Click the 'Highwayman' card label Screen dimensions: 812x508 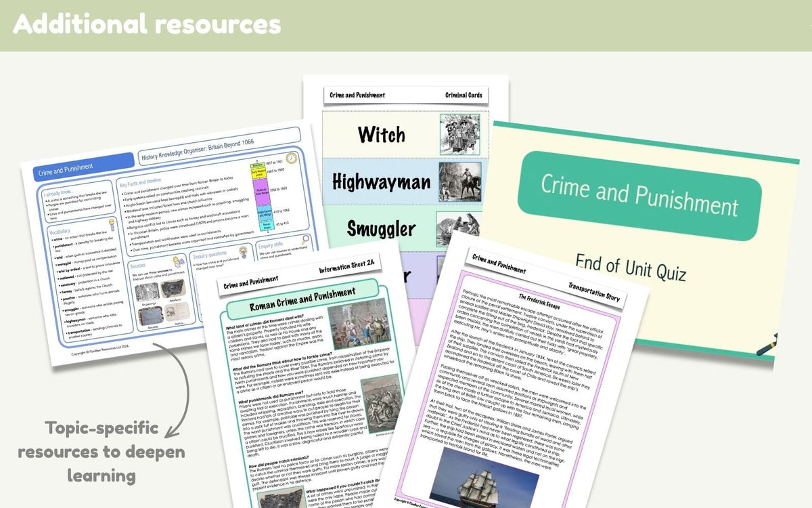pyautogui.click(x=382, y=182)
